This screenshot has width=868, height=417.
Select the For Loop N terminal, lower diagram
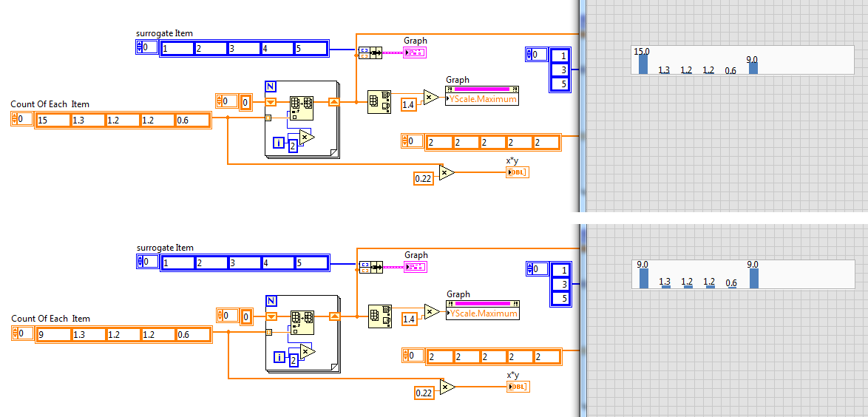coord(271,301)
